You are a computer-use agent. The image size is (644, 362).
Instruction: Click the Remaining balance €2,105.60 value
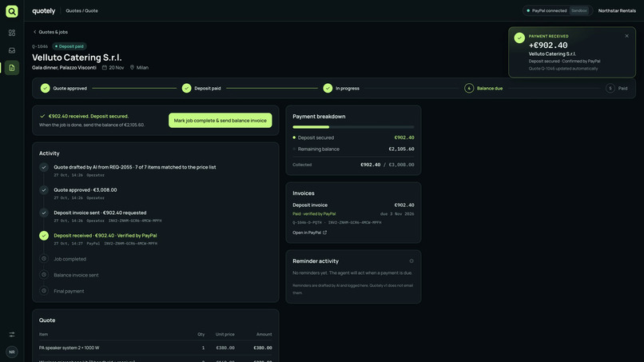coord(401,149)
